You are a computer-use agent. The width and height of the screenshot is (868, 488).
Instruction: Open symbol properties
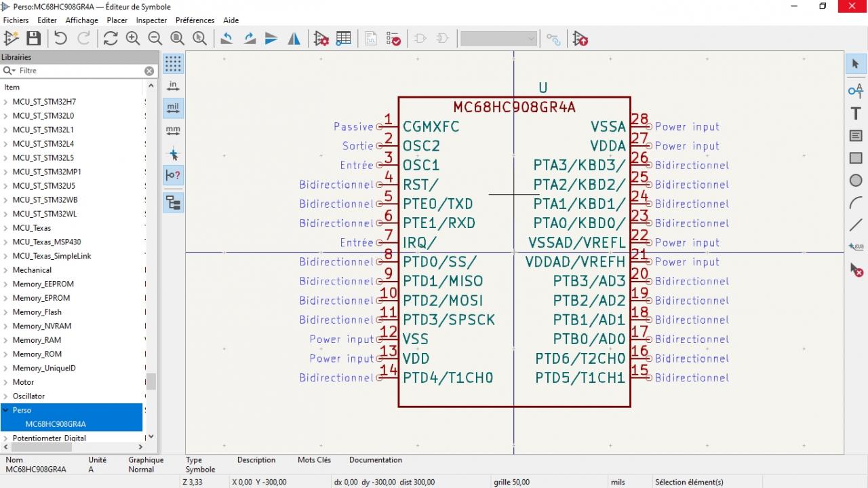click(x=321, y=39)
